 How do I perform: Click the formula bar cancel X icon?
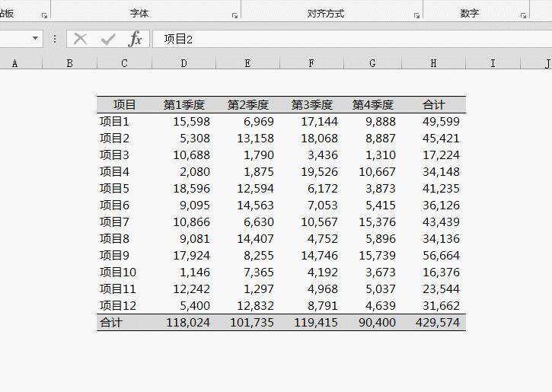point(80,39)
